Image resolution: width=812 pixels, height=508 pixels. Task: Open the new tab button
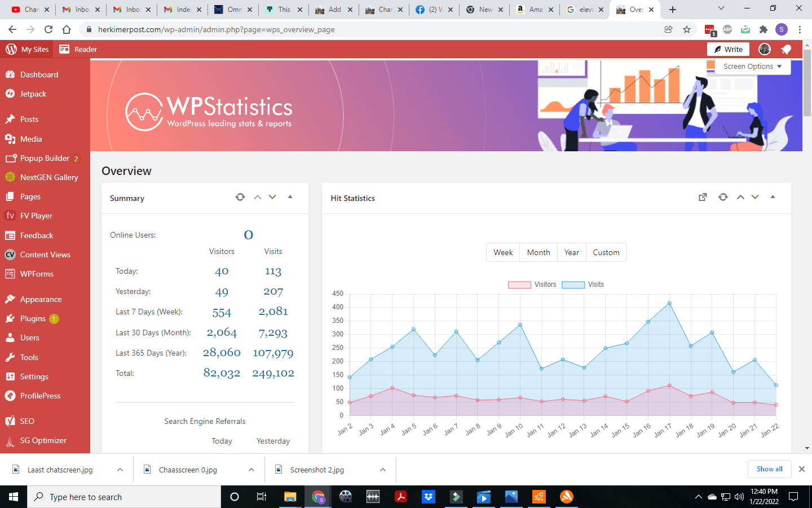pyautogui.click(x=673, y=10)
